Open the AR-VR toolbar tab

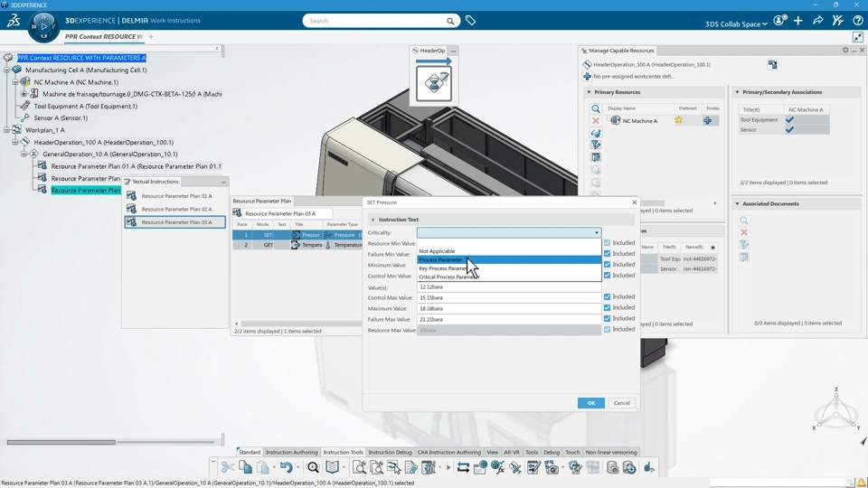[x=512, y=452]
